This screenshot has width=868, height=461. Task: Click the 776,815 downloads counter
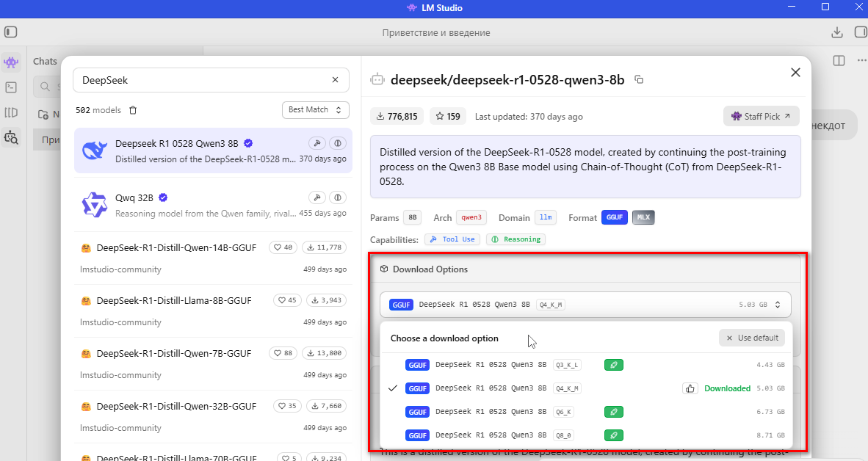click(x=397, y=116)
